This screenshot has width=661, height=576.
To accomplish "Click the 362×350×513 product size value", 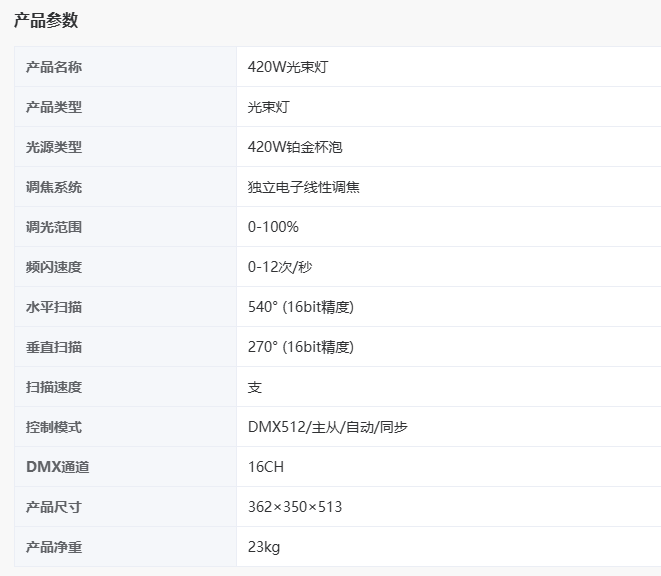I will [x=295, y=507].
